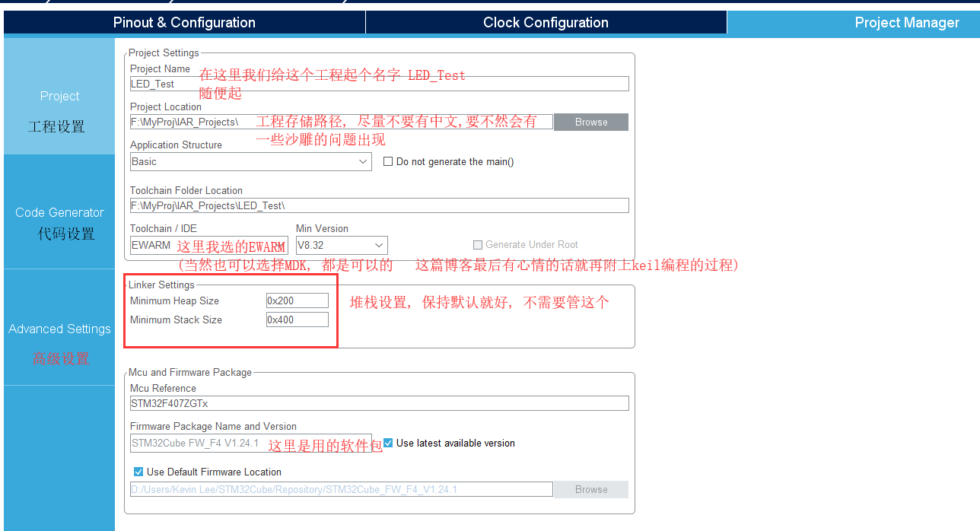Switch to Pinout & Configuration tab
Image resolution: width=980 pixels, height=531 pixels.
184,22
